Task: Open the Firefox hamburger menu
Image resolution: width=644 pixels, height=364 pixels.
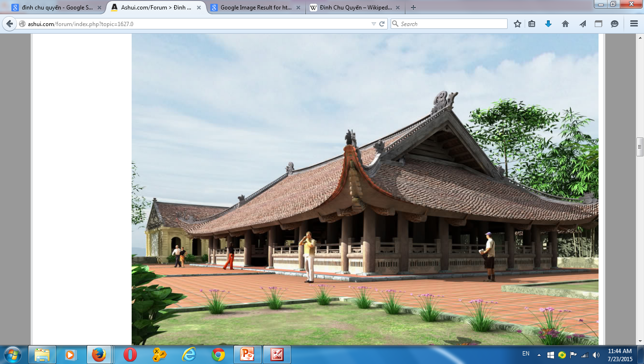Action: (634, 24)
